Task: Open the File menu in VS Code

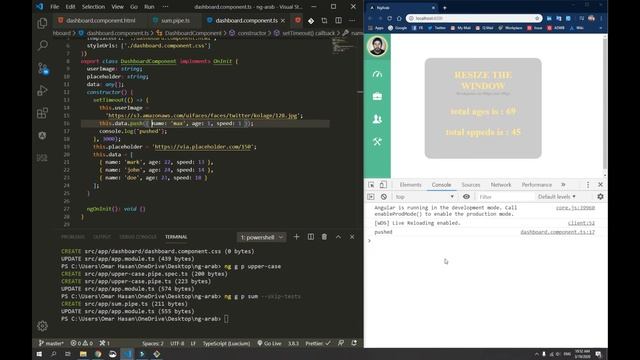Action: click(x=54, y=7)
